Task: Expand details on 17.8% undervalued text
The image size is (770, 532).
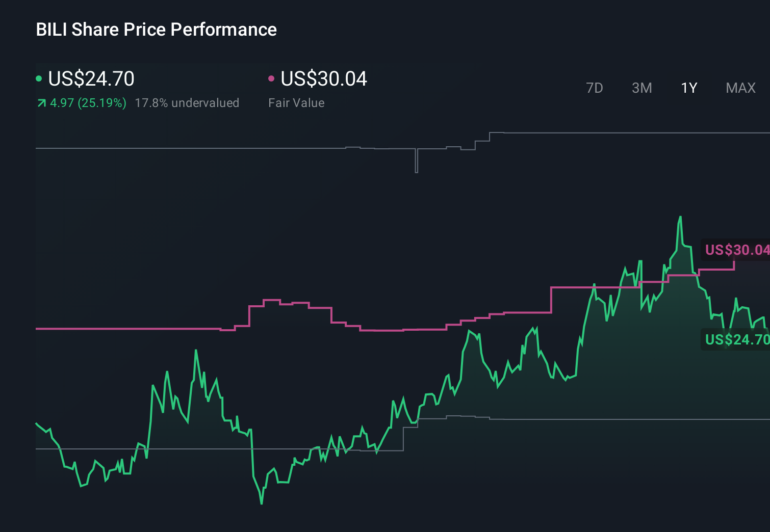Action: click(187, 102)
